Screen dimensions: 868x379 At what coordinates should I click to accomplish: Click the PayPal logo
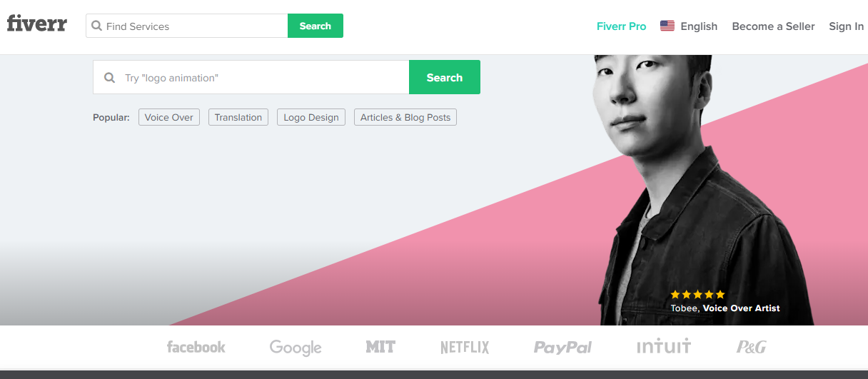pos(562,348)
